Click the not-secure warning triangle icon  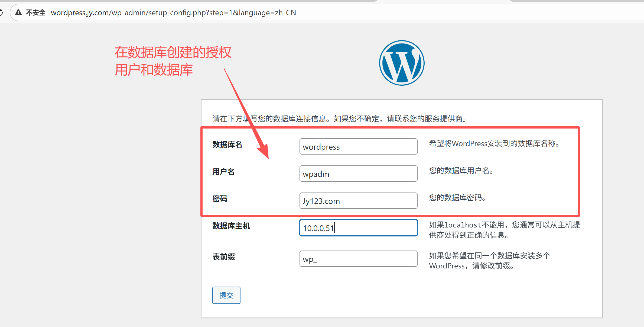[x=18, y=12]
